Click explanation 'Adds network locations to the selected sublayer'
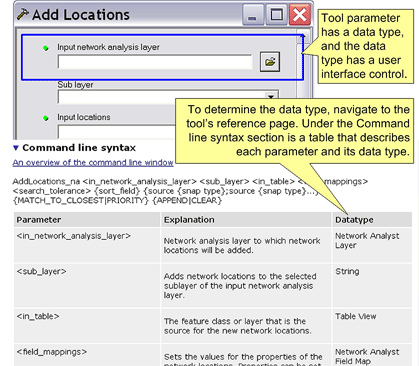The image size is (419, 366). [x=240, y=286]
